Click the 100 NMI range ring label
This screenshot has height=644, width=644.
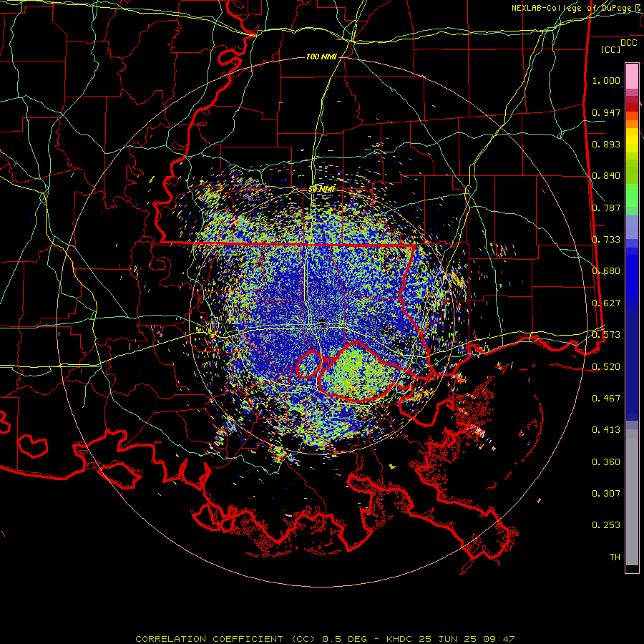click(x=321, y=57)
